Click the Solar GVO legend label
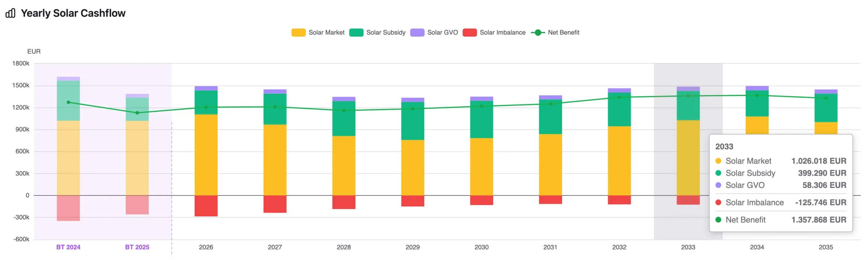The image size is (868, 260). click(x=443, y=33)
